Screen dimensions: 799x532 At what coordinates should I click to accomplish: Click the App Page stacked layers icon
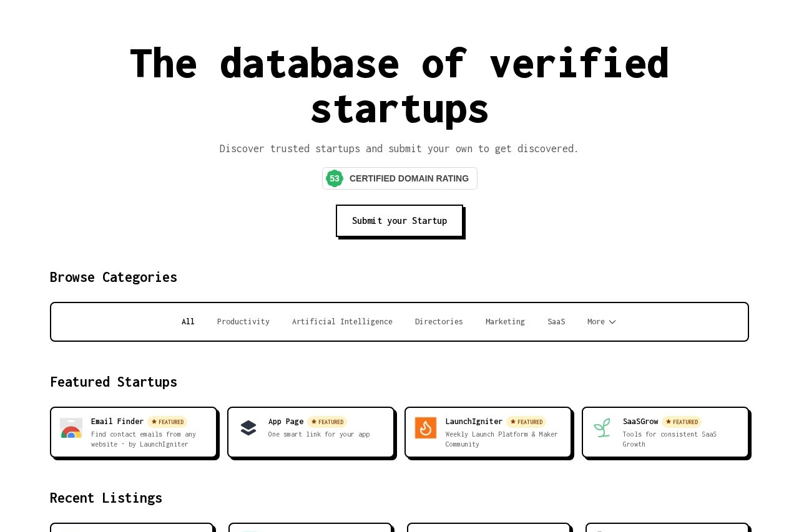(x=248, y=428)
